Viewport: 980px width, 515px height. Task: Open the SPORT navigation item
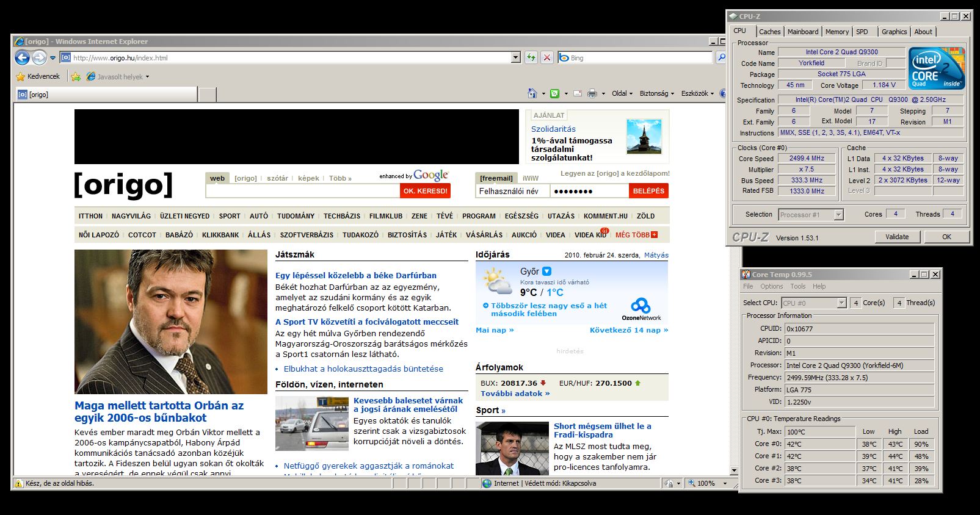(230, 216)
